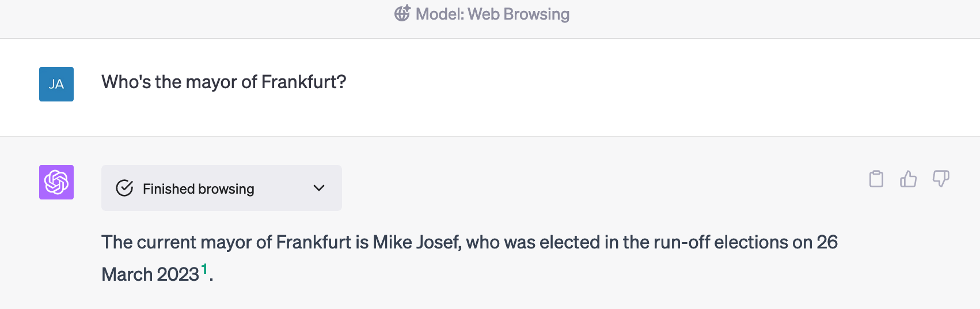980x309 pixels.
Task: Copy the response with the clipboard icon
Action: [876, 179]
